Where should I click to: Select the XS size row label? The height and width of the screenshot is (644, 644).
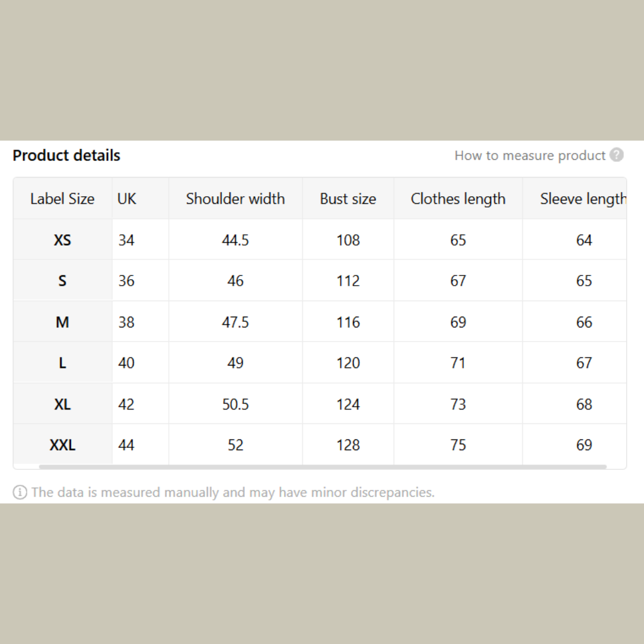63,240
